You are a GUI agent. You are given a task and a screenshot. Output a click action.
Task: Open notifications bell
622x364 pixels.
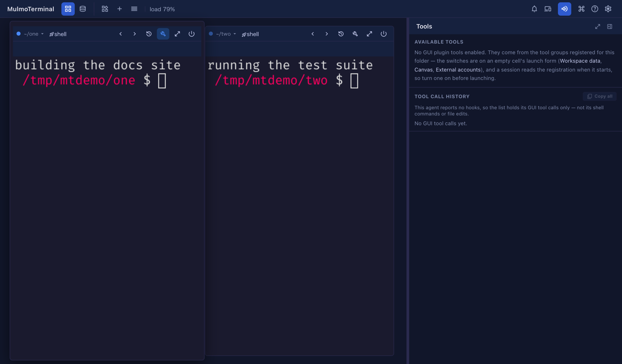click(x=534, y=9)
